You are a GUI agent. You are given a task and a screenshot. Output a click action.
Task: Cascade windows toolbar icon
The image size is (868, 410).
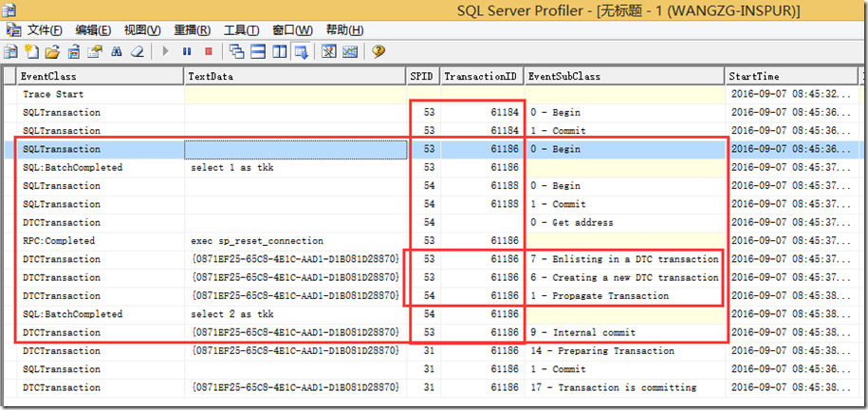[237, 51]
